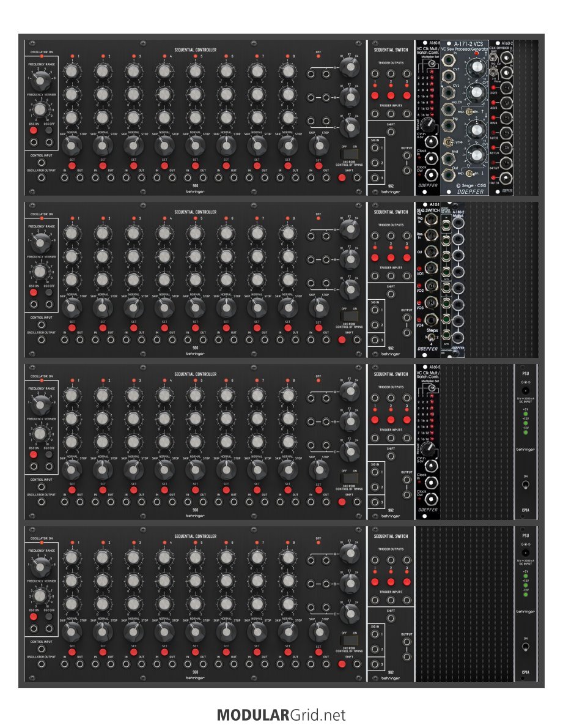563x728 pixels.
Task: Click Clock Out jack on top-row A160-5
Action: [432, 175]
